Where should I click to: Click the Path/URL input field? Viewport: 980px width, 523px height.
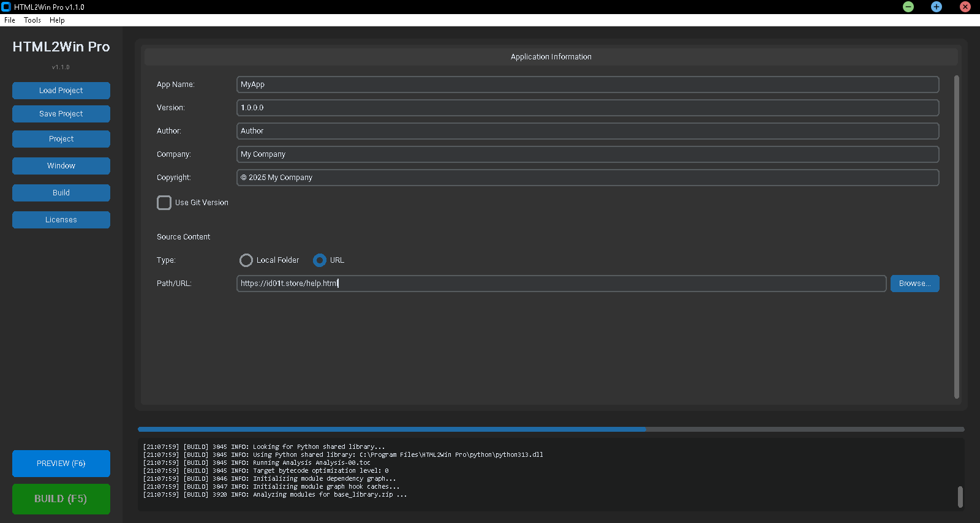coord(562,284)
